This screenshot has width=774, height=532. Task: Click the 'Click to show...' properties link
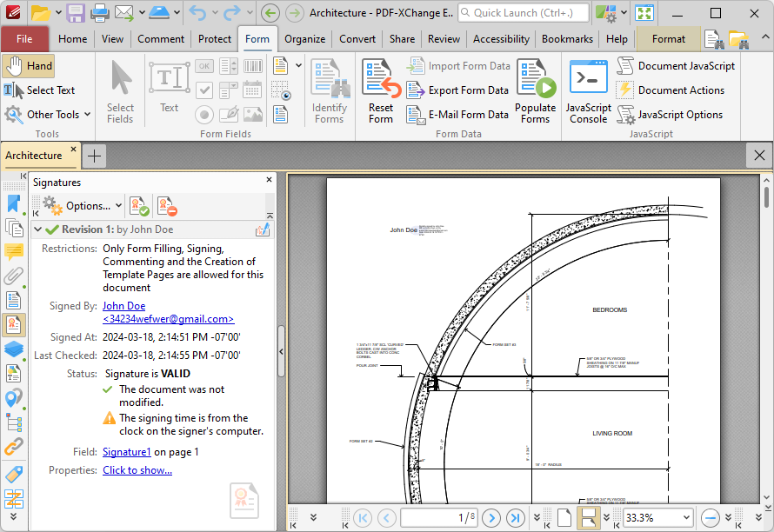point(137,470)
